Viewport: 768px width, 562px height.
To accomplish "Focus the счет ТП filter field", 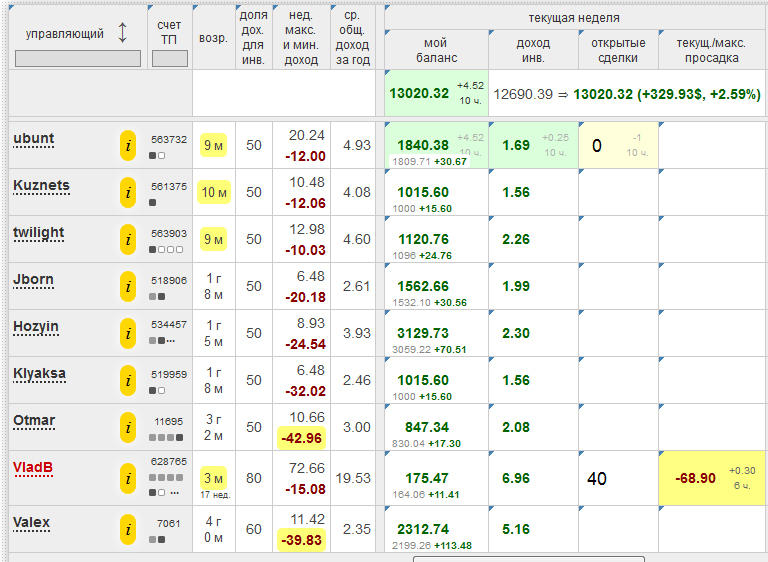I will coord(169,59).
